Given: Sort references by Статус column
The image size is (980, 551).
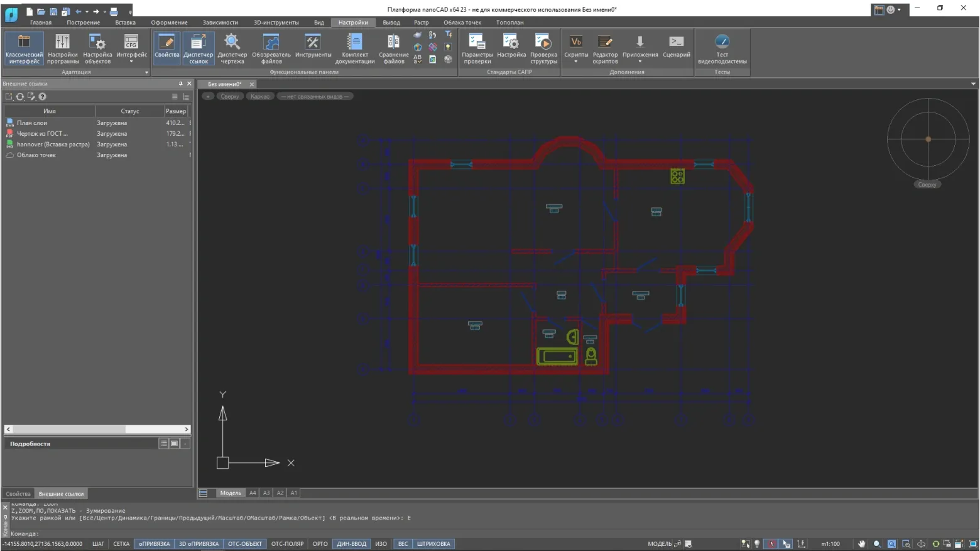Looking at the screenshot, I should click(129, 111).
